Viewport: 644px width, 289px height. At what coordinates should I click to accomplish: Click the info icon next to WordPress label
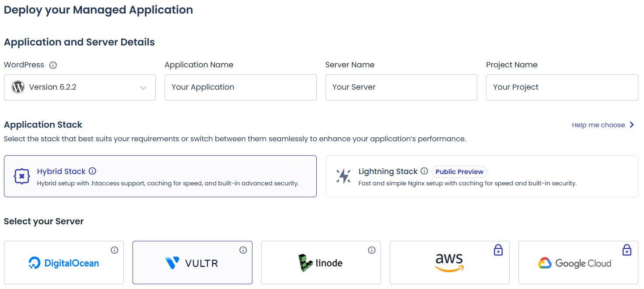53,65
